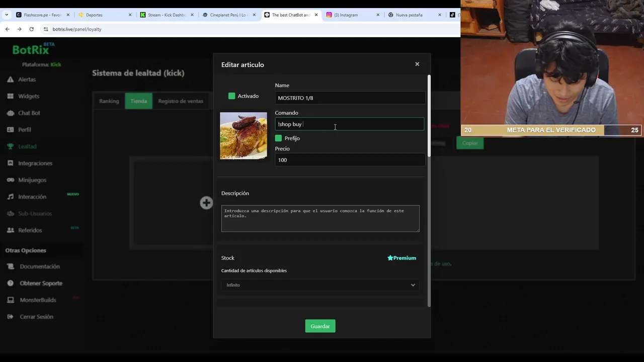Toggle the Prefijo checkbox
This screenshot has height=362, width=644.
278,138
